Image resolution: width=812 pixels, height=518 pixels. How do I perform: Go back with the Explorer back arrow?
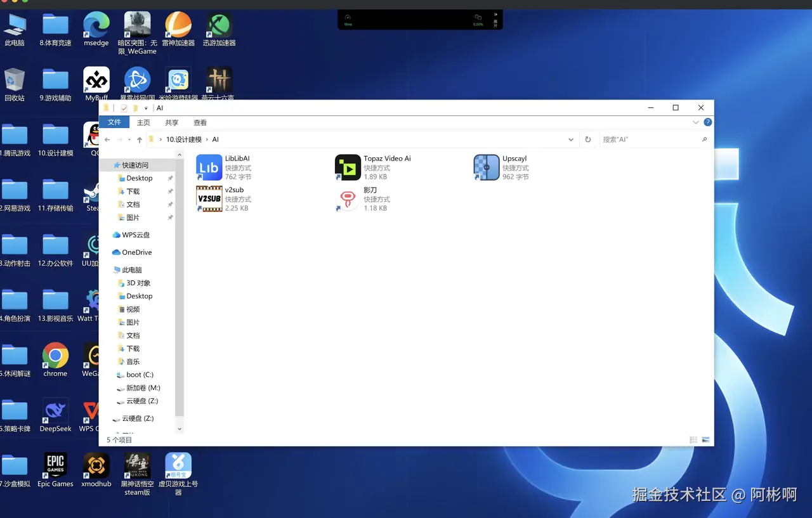point(108,139)
